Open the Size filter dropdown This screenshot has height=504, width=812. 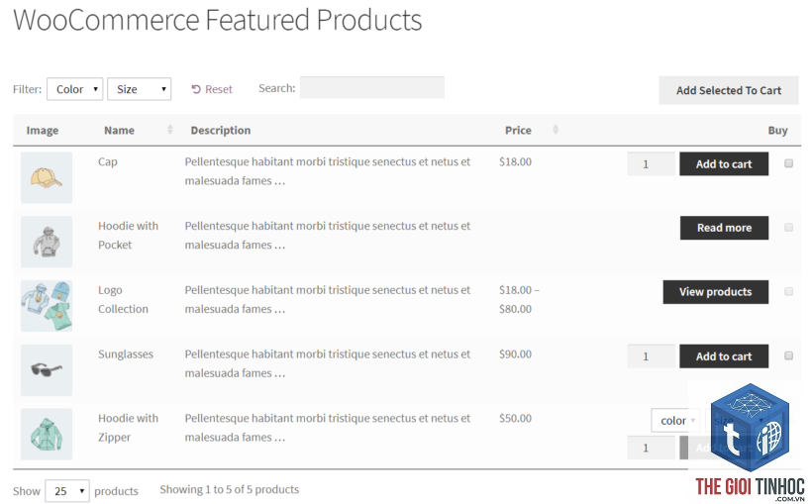pos(139,89)
